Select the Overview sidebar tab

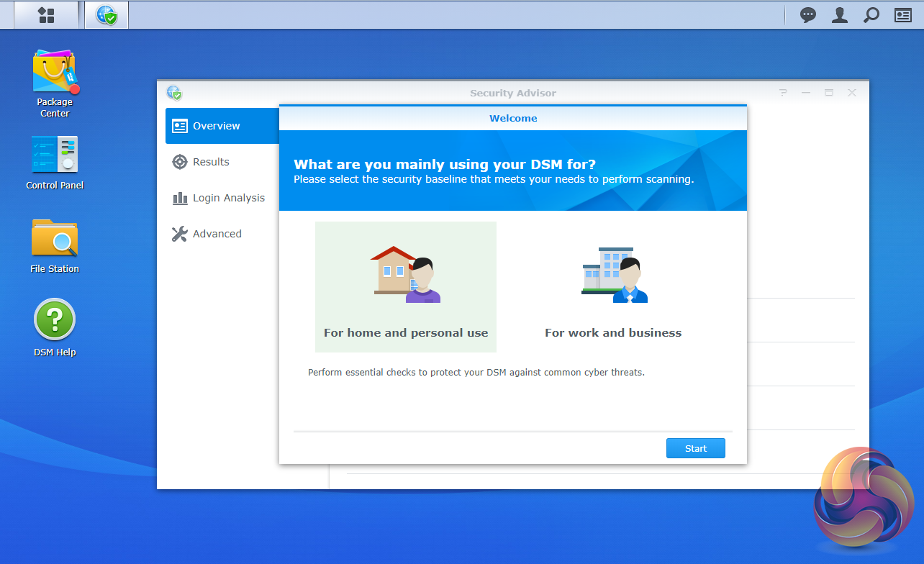coord(222,126)
